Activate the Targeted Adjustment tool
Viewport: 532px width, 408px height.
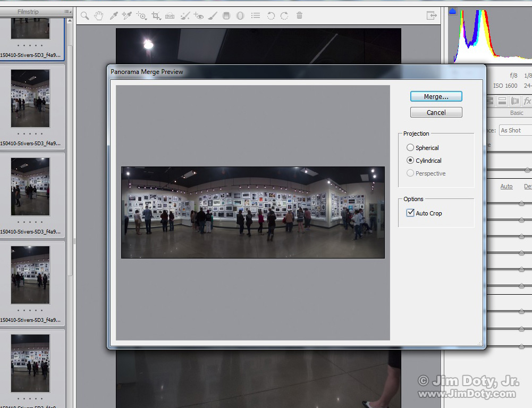click(141, 15)
